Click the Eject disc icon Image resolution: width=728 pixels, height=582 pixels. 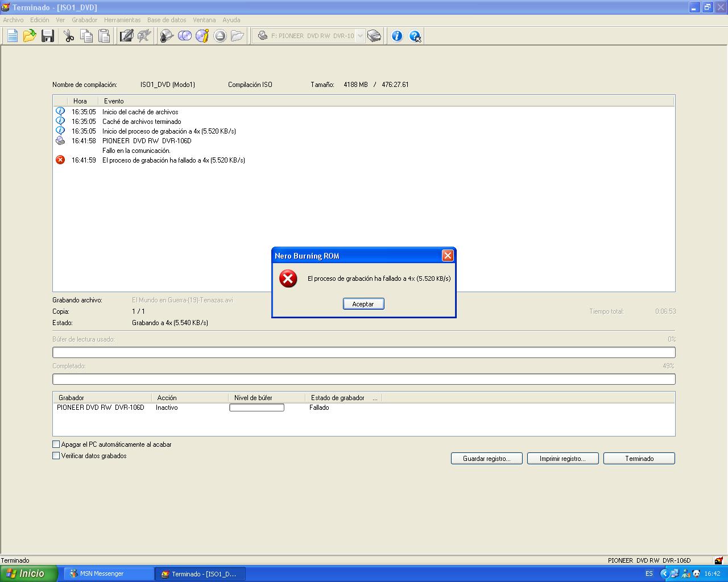(220, 36)
